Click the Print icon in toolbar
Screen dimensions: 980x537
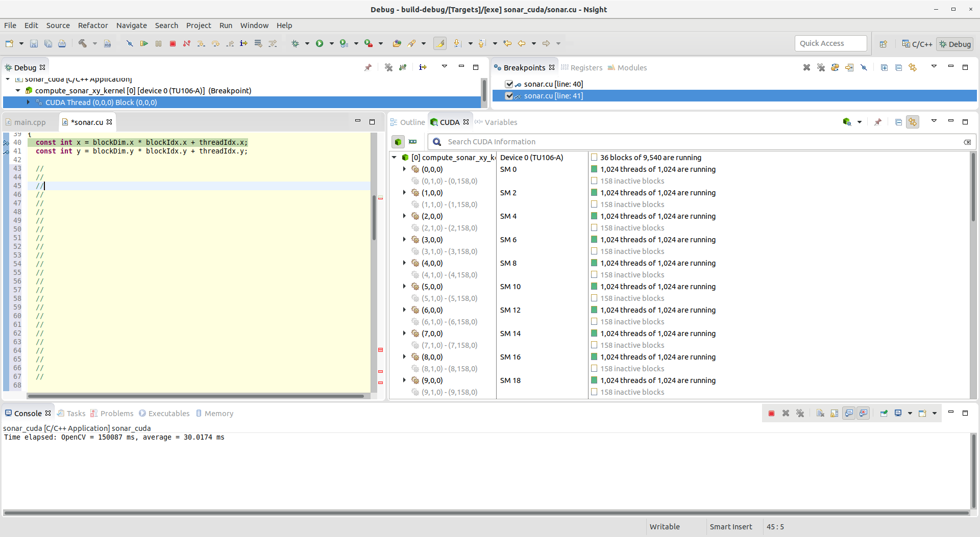click(62, 44)
